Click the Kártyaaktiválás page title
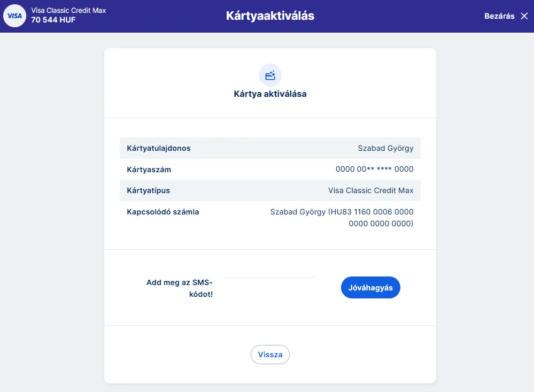534x392 pixels. click(x=270, y=16)
